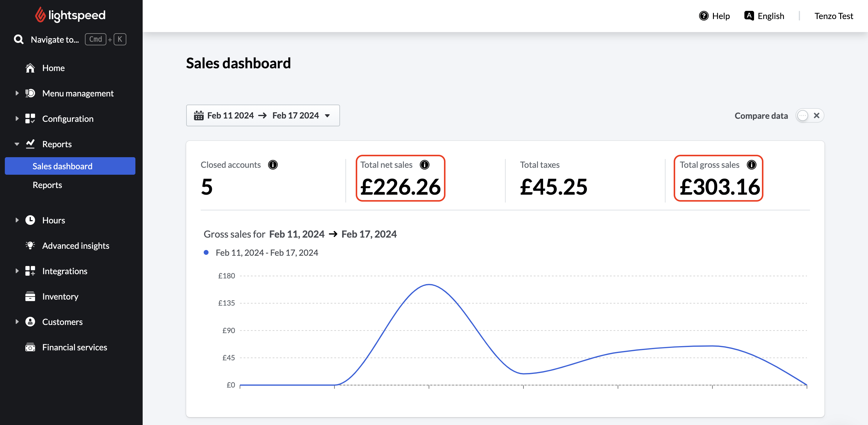This screenshot has height=425, width=868.
Task: Expand the Integrations section arrow
Action: (x=17, y=271)
